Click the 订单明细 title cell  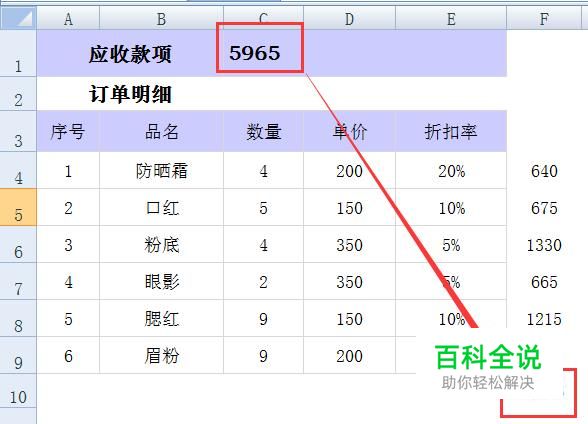coord(130,94)
